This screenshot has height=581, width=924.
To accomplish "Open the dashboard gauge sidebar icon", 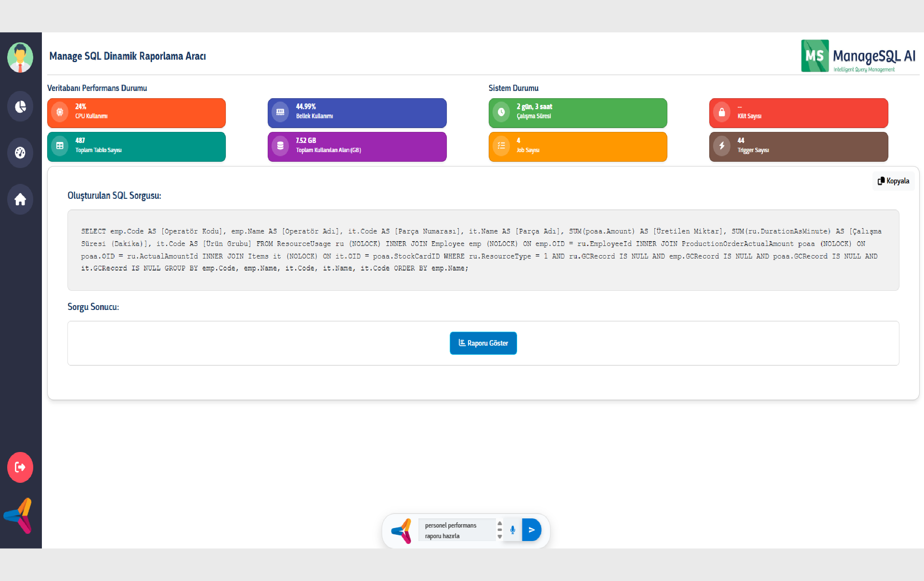I will click(20, 153).
